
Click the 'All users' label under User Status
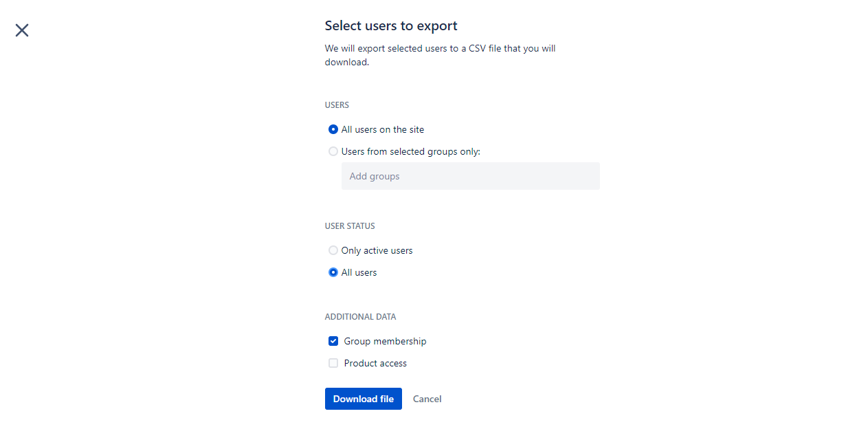coord(359,272)
